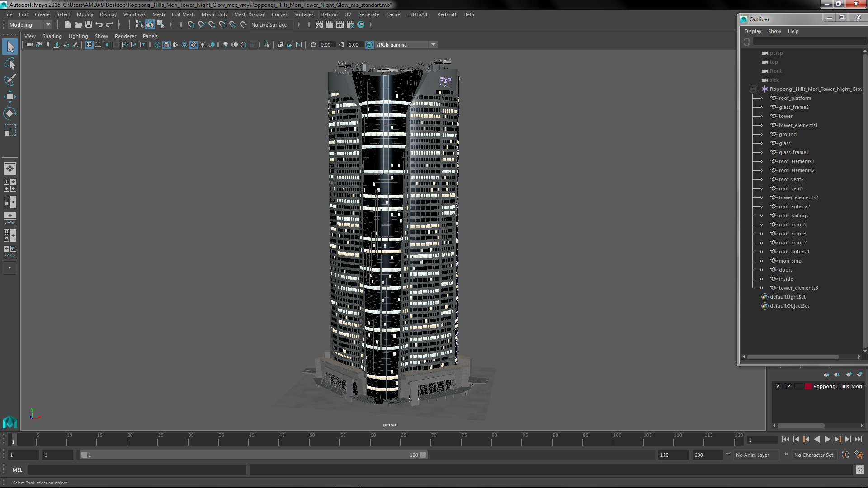Toggle wireframe display in viewport toolbar
Viewport: 868px width, 488px height.
157,45
